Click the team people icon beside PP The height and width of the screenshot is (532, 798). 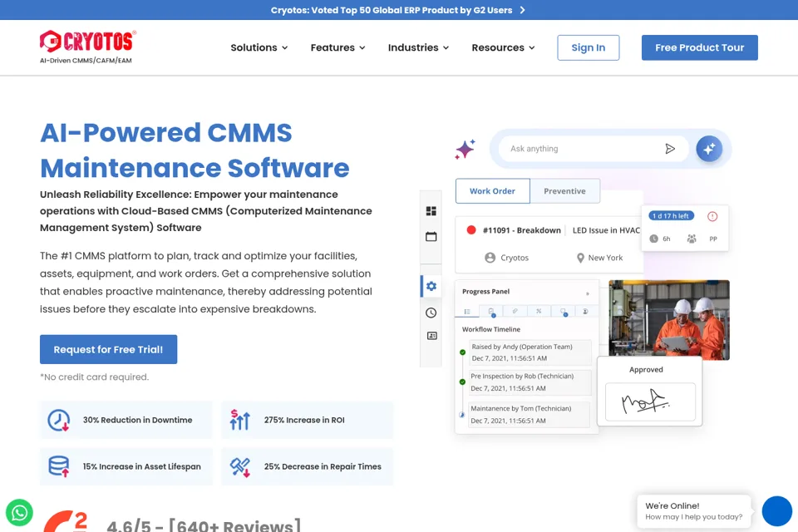click(x=691, y=239)
